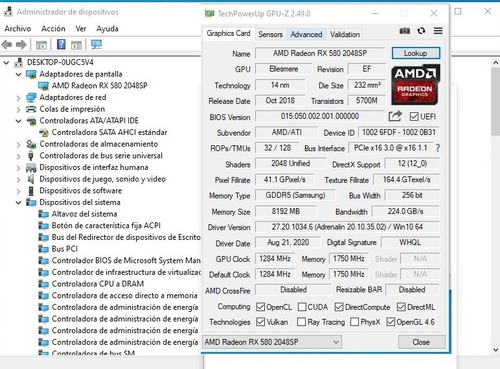Switch to the Advanced tab in GPU-Z

306,34
